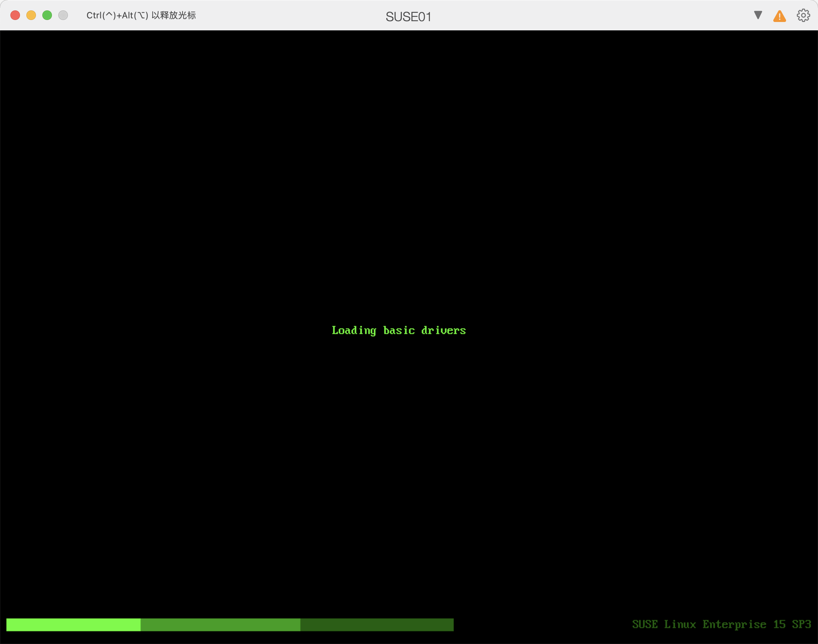Click the word "drivers" in boot message

[x=443, y=330]
